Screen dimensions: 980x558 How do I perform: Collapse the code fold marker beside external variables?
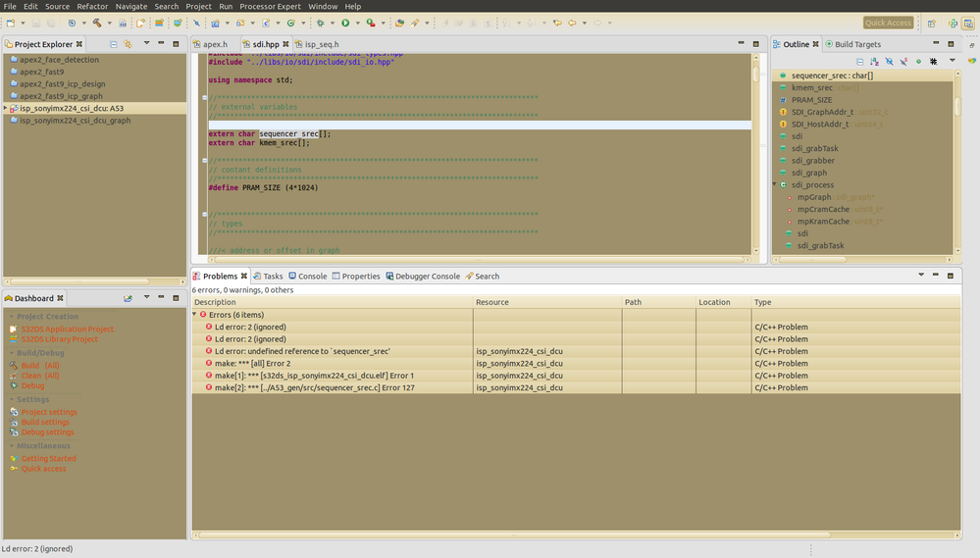204,98
